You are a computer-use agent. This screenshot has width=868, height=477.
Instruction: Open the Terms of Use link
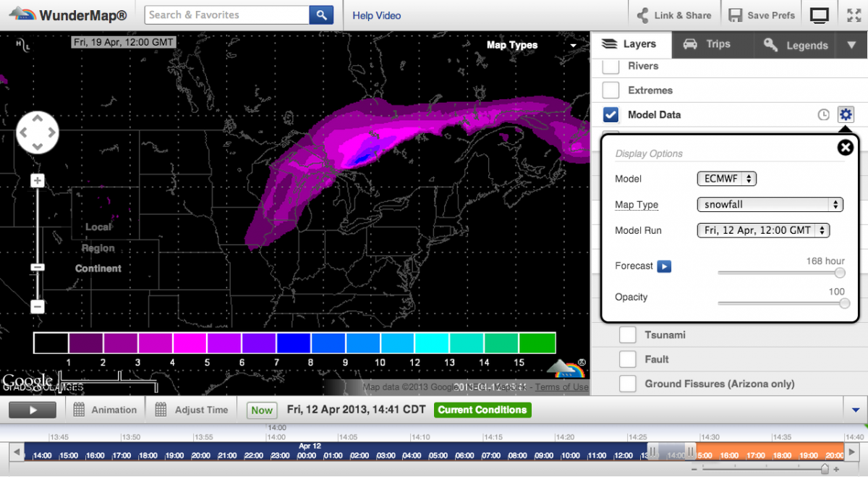pyautogui.click(x=562, y=387)
